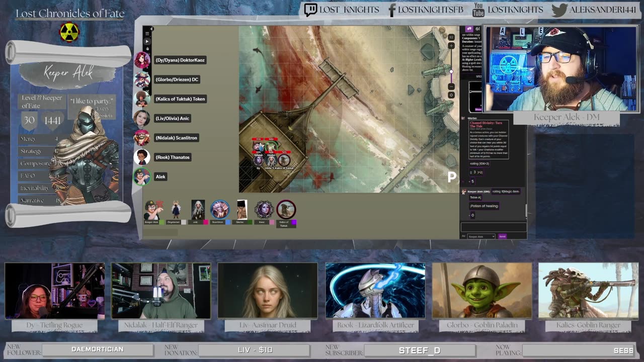Click the Send chat button
644x362 pixels.
pos(502,236)
